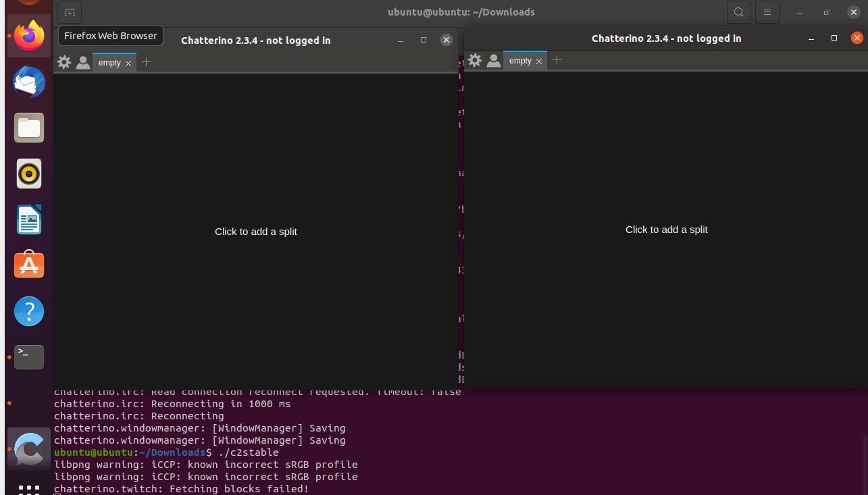Viewport: 868px width, 495px height.
Task: Open new terminal tab button in terminal header
Action: pos(70,12)
